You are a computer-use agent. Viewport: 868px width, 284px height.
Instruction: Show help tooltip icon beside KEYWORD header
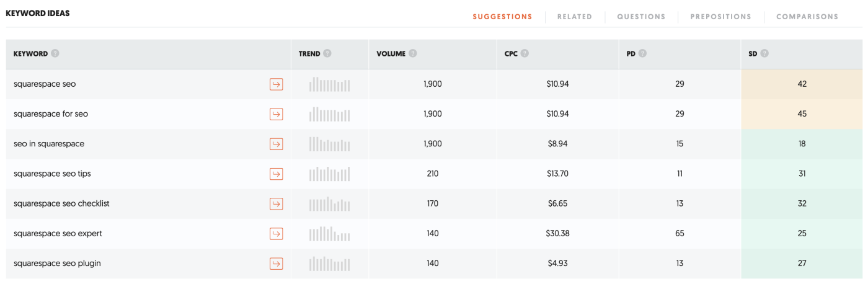55,54
